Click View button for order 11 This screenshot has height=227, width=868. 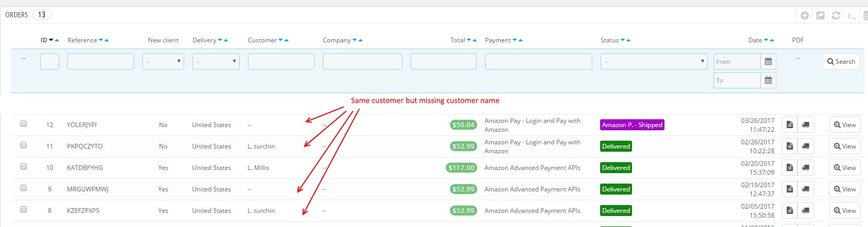point(844,146)
